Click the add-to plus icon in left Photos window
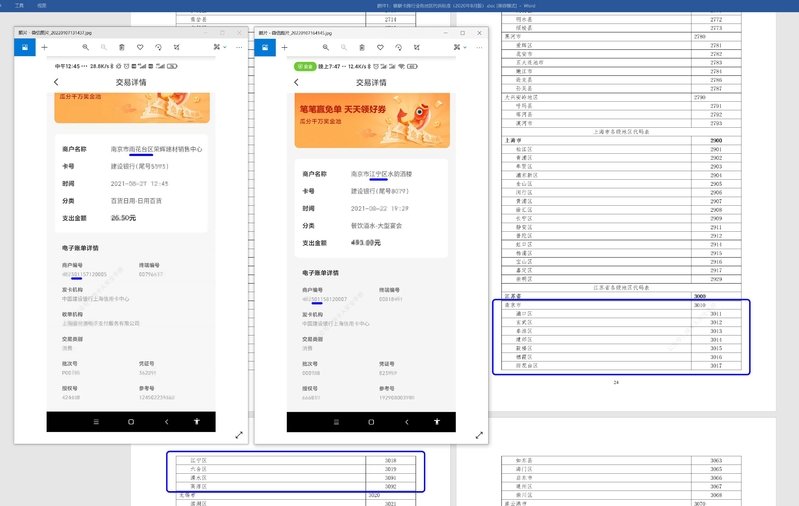 44,47
